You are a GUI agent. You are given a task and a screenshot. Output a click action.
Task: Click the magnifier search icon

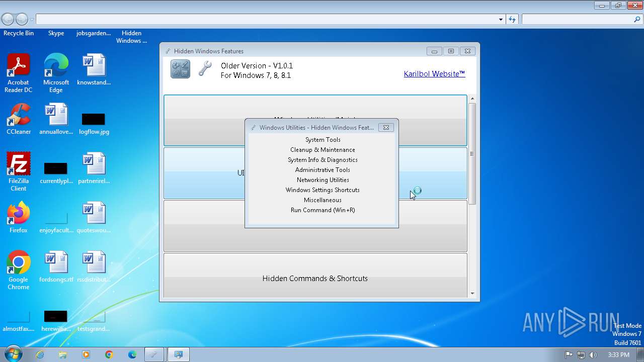(x=637, y=20)
